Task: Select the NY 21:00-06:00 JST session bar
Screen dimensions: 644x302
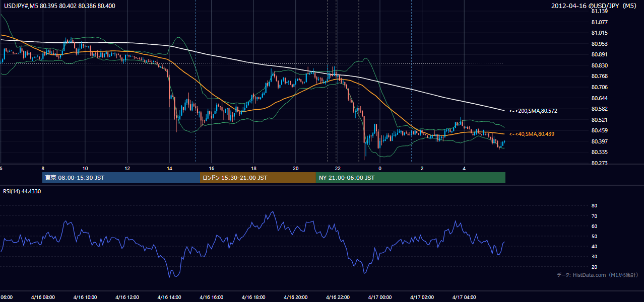Action: [411, 178]
